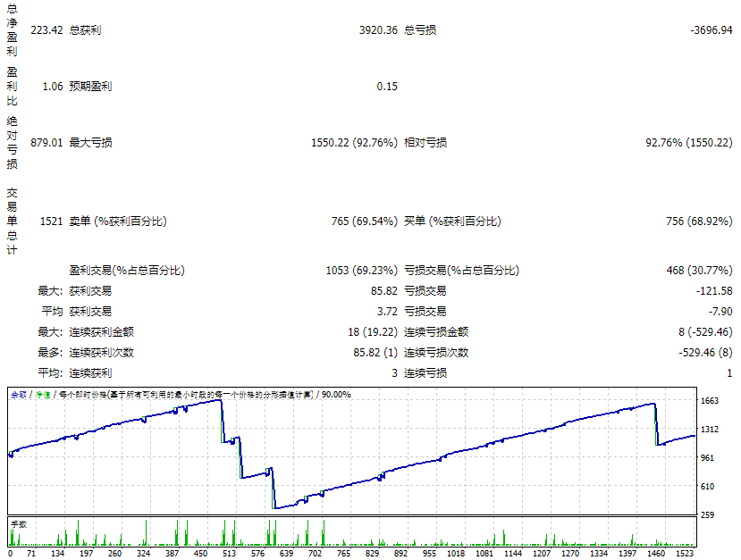Click the largest loss trade value -121.58
The width and height of the screenshot is (741, 560).
click(x=714, y=291)
